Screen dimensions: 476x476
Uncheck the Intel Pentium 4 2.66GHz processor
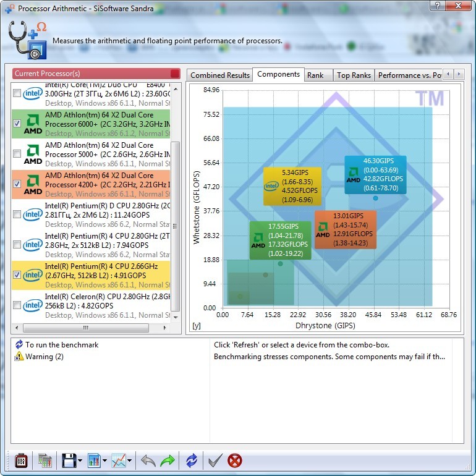17,275
